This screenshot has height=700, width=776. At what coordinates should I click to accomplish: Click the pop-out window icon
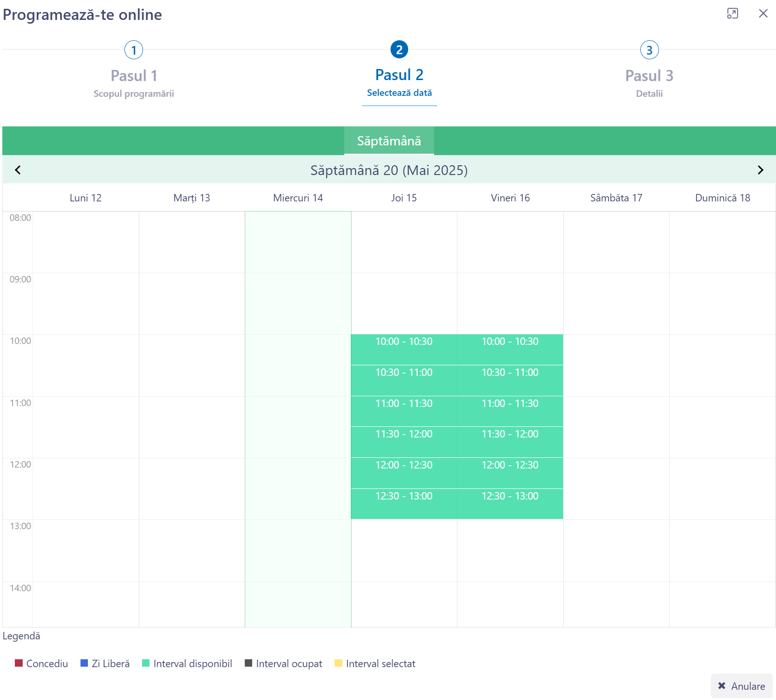(732, 13)
